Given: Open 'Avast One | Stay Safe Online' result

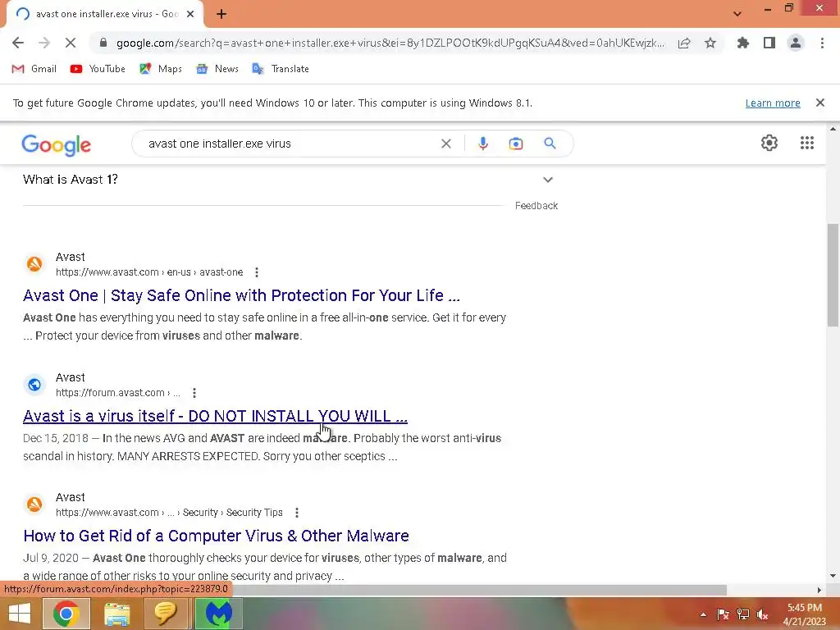Looking at the screenshot, I should 242,295.
